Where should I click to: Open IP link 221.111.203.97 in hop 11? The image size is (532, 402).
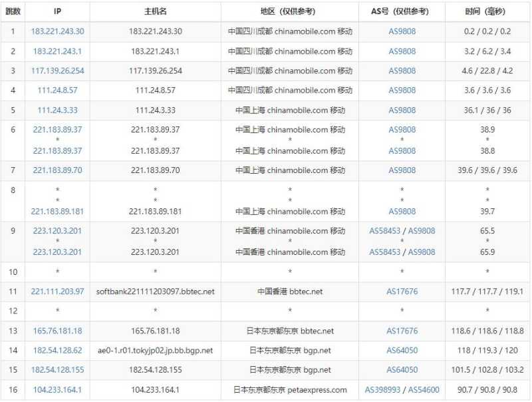(x=57, y=292)
